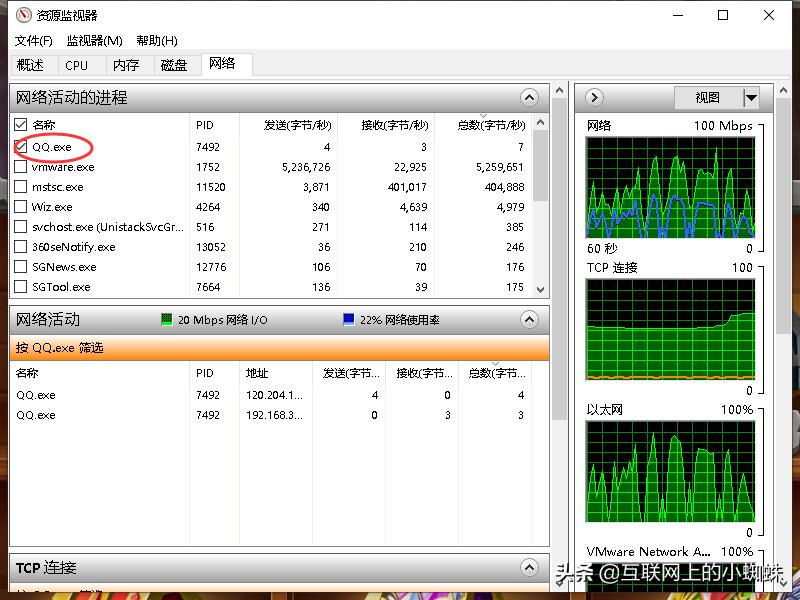Switch to the CPU tab
Image resolution: width=800 pixels, height=600 pixels.
click(76, 65)
